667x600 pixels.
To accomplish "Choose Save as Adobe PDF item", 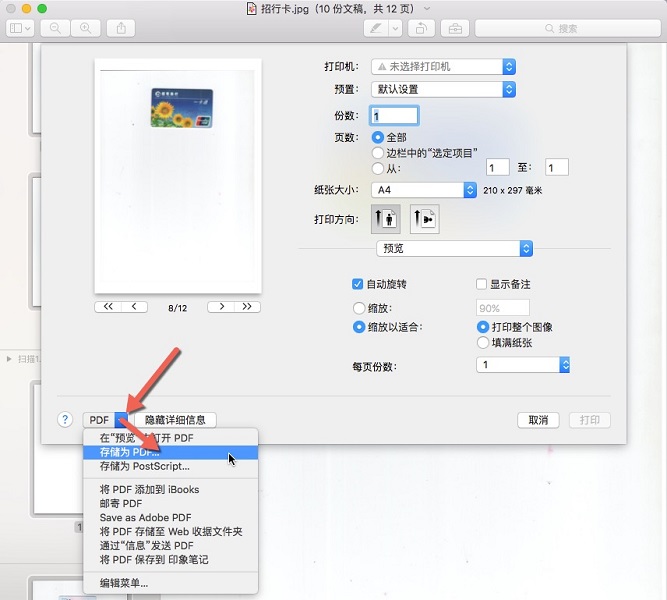I will click(x=171, y=517).
